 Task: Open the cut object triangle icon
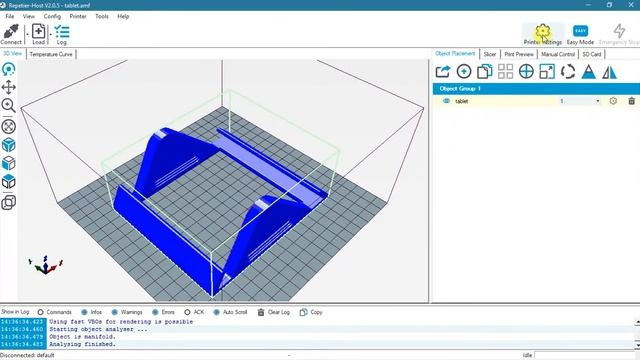[589, 71]
